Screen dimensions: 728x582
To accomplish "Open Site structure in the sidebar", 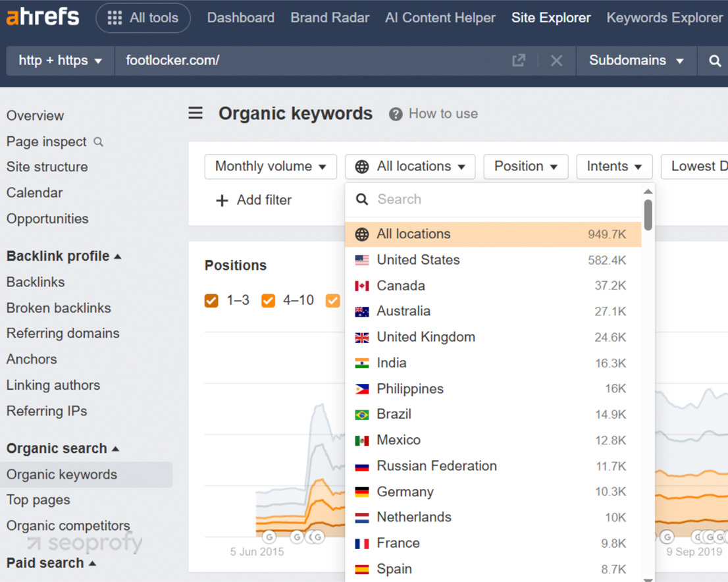I will [47, 167].
